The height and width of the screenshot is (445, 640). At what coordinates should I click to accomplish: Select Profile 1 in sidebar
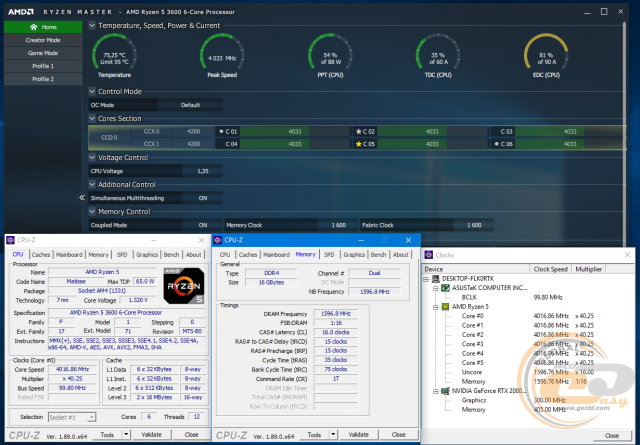43,66
